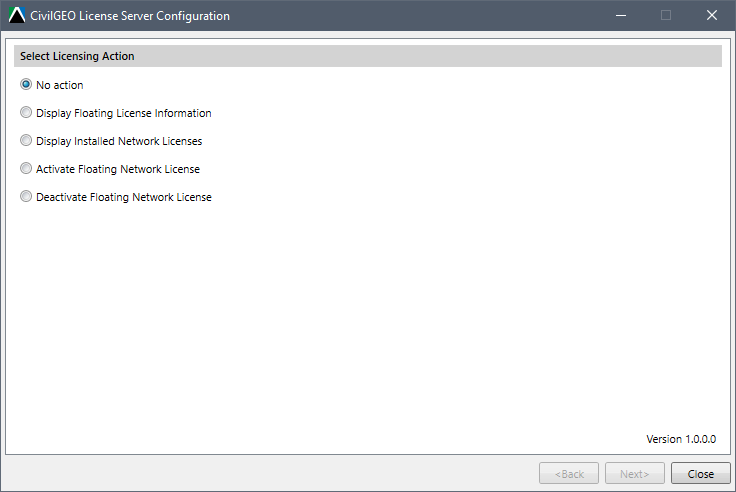The height and width of the screenshot is (492, 736).
Task: Click the CivilGEO logo icon in title bar
Action: 17,15
